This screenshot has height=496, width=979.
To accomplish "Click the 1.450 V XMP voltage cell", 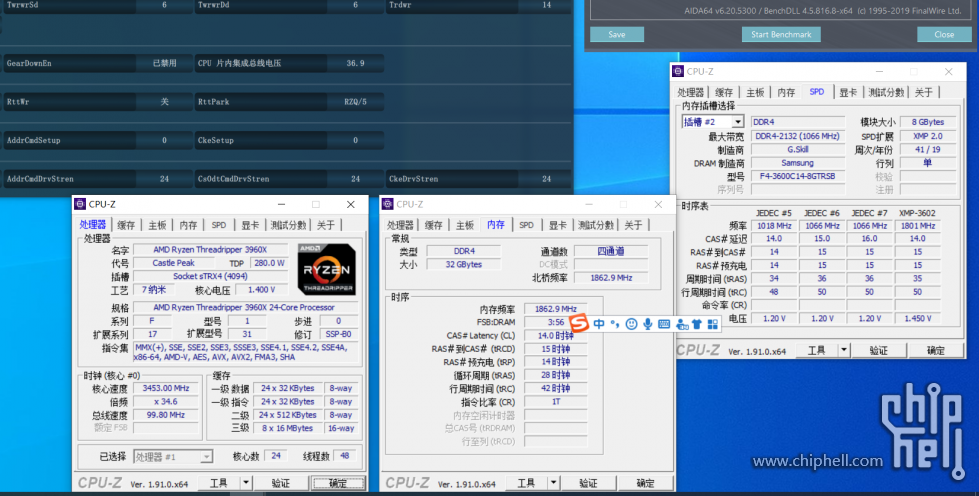I will 917,318.
